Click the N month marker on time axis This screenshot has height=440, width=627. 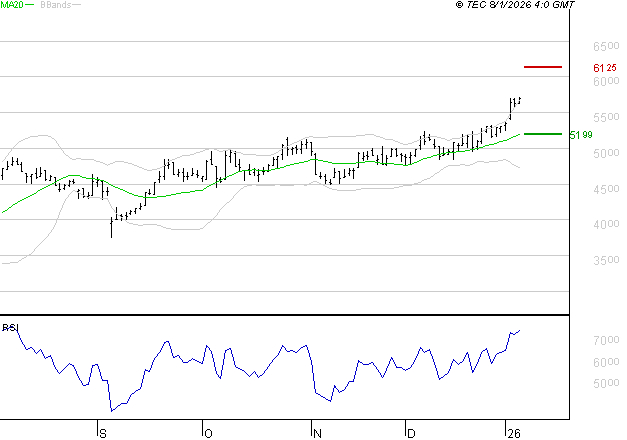click(317, 434)
